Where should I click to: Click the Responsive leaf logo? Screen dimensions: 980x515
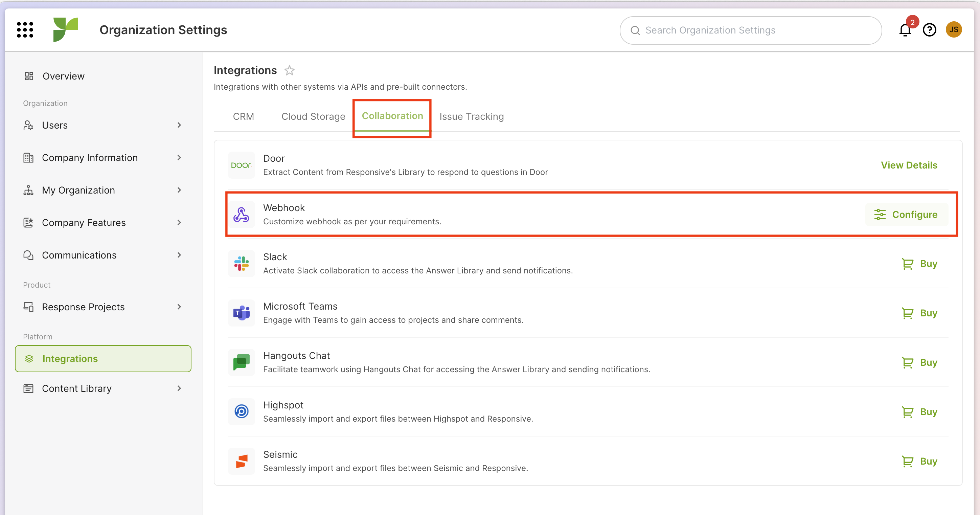click(x=65, y=30)
